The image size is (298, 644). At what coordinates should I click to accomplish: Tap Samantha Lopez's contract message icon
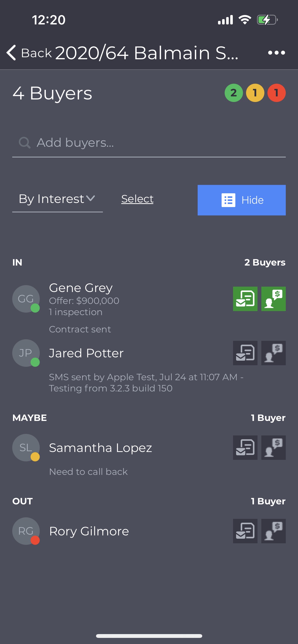pyautogui.click(x=245, y=448)
